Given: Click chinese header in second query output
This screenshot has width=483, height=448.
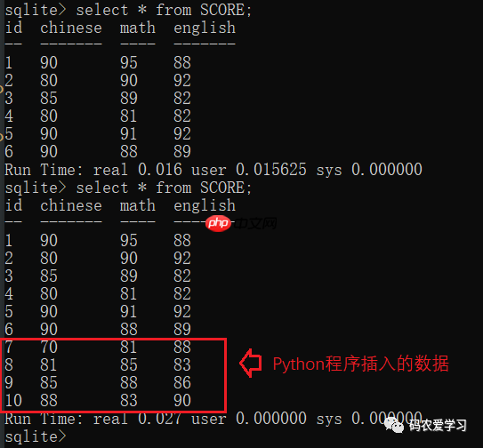Looking at the screenshot, I should click(71, 205).
